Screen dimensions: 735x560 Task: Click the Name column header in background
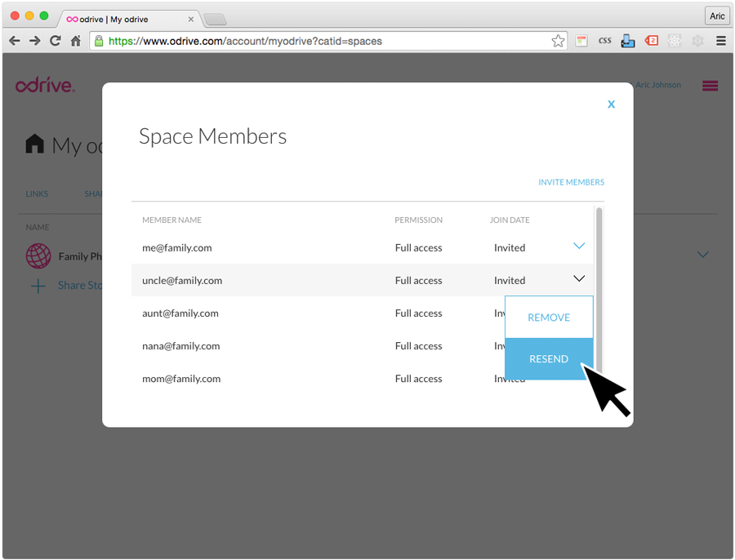click(x=38, y=227)
